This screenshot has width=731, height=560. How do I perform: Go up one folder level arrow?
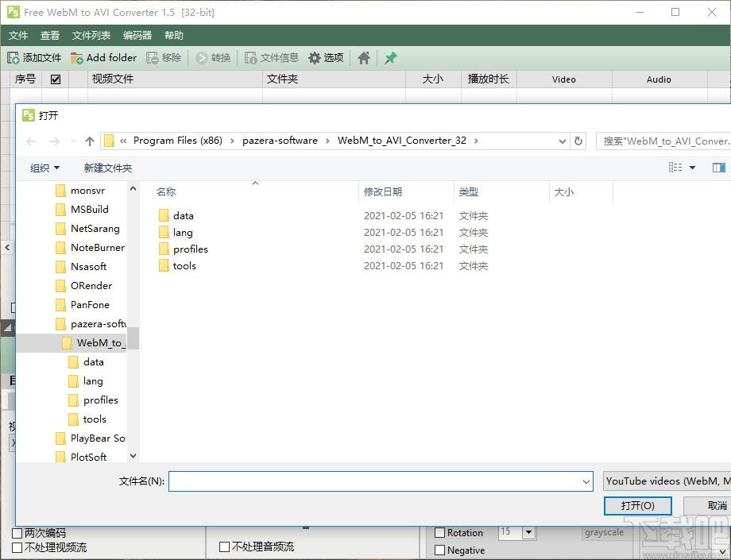(90, 141)
